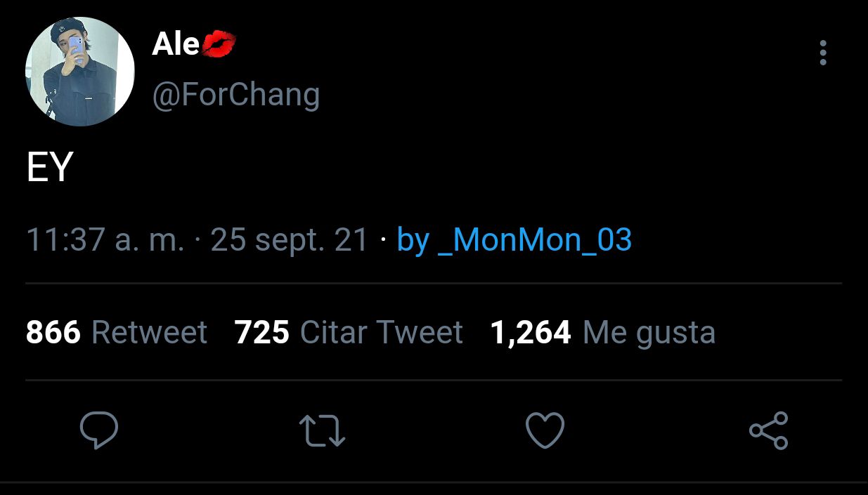
Task: Click the Citar Tweet label
Action: pos(382,332)
